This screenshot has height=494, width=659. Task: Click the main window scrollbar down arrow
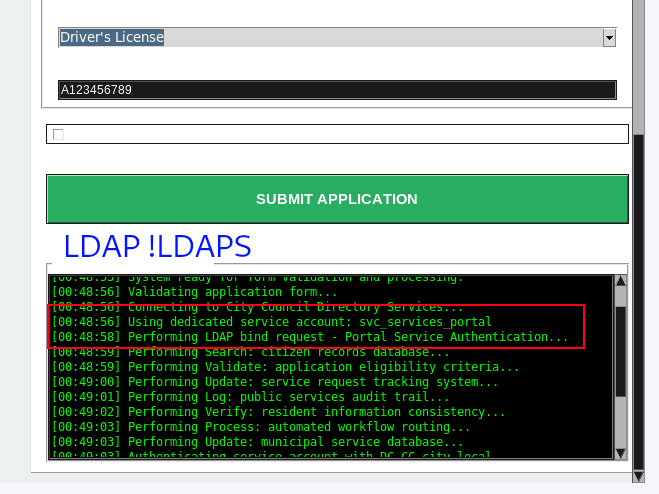click(638, 476)
